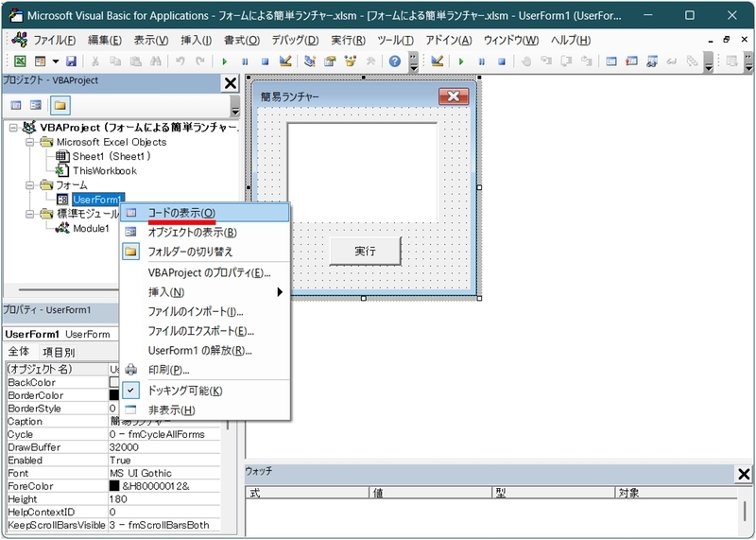Image resolution: width=756 pixels, height=540 pixels.
Task: Click the View Microsoft Excel toolbar icon
Action: coord(20,61)
